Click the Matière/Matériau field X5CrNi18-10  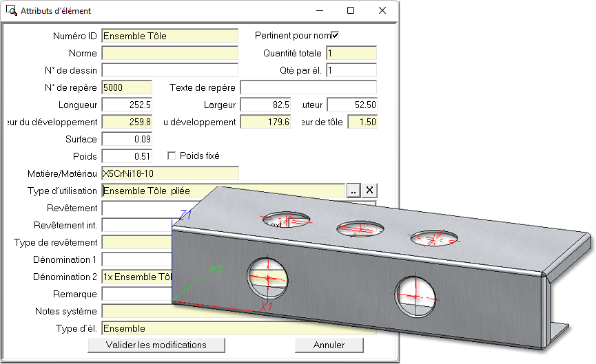[169, 173]
